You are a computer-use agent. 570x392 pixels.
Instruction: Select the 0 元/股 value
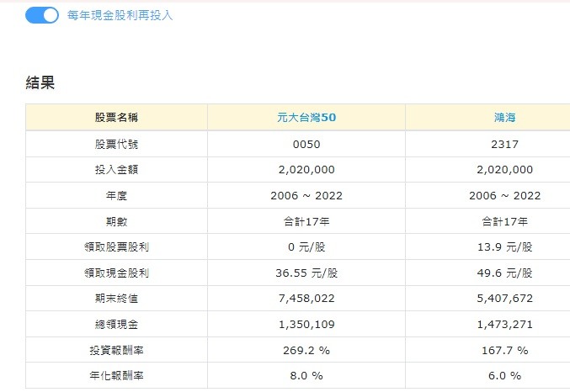pos(306,247)
